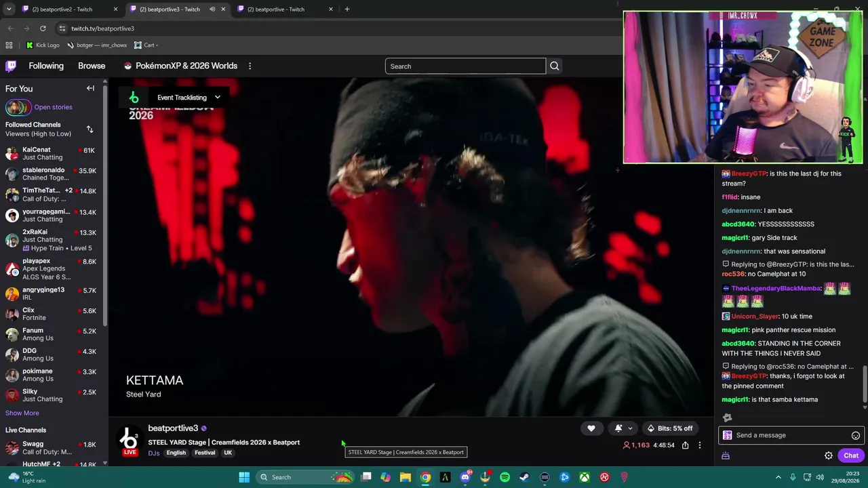
Task: Open channel points icon below chat
Action: tap(726, 455)
